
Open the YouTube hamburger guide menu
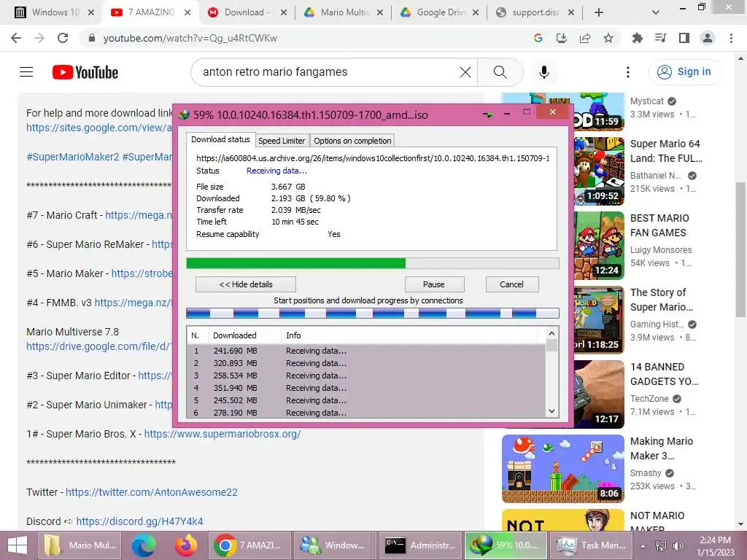coord(26,72)
